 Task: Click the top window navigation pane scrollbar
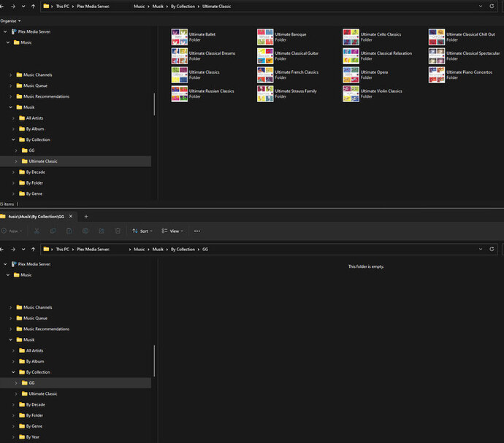coord(154,104)
